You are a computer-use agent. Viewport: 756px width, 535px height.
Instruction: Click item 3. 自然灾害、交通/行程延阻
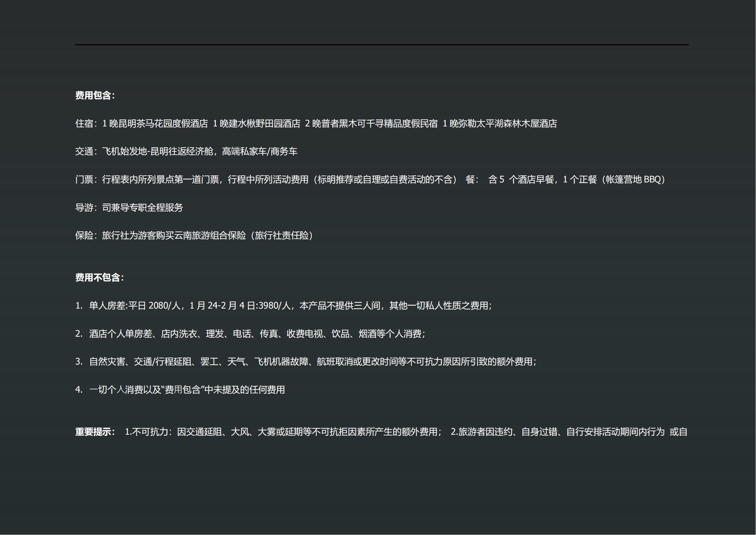point(306,362)
